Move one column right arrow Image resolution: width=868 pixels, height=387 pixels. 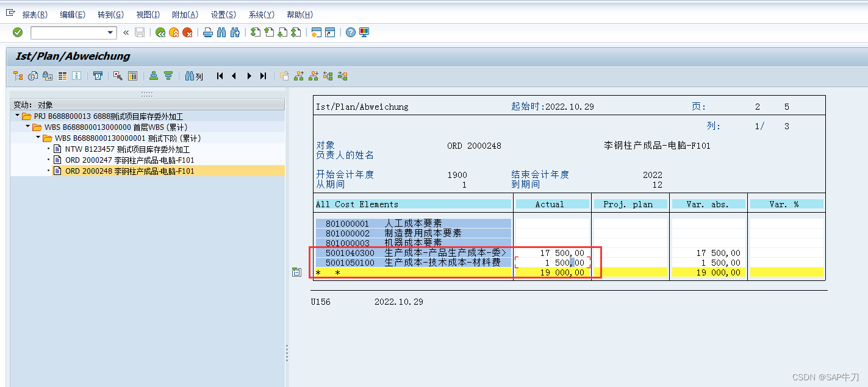coord(249,76)
